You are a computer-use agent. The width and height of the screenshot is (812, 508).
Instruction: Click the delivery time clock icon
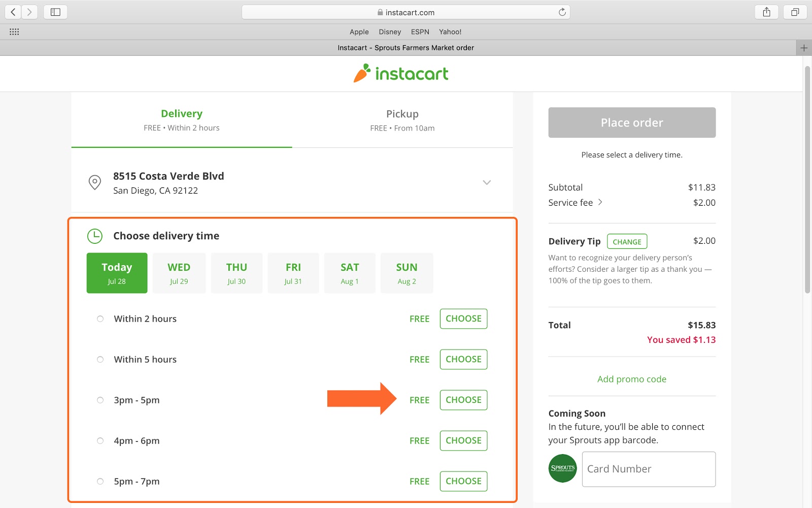(x=95, y=236)
